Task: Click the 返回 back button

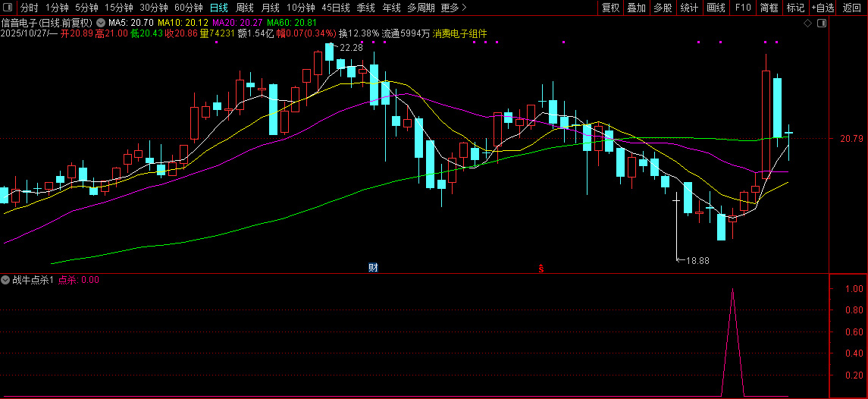Action: (851, 8)
